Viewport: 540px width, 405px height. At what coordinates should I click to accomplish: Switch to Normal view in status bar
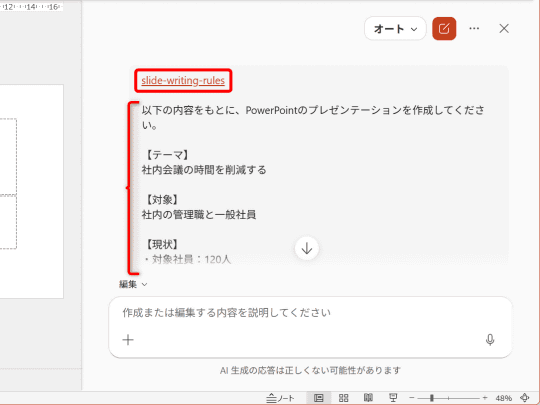click(319, 398)
